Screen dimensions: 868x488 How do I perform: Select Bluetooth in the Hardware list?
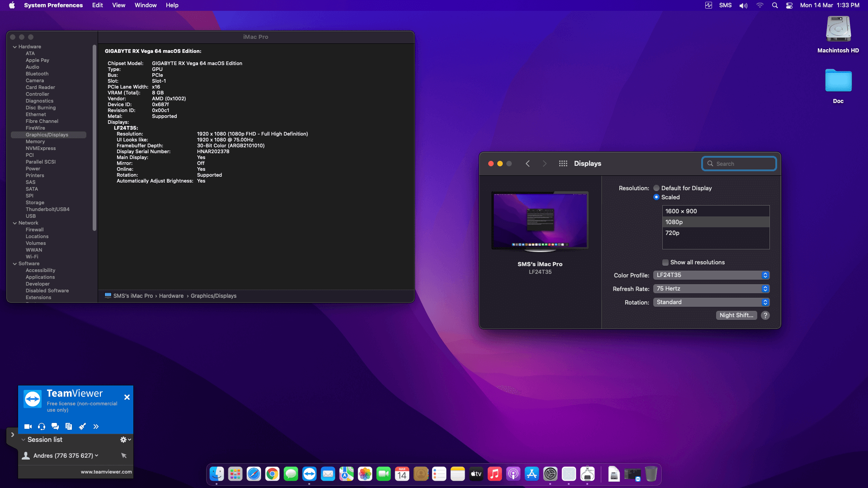(x=37, y=74)
